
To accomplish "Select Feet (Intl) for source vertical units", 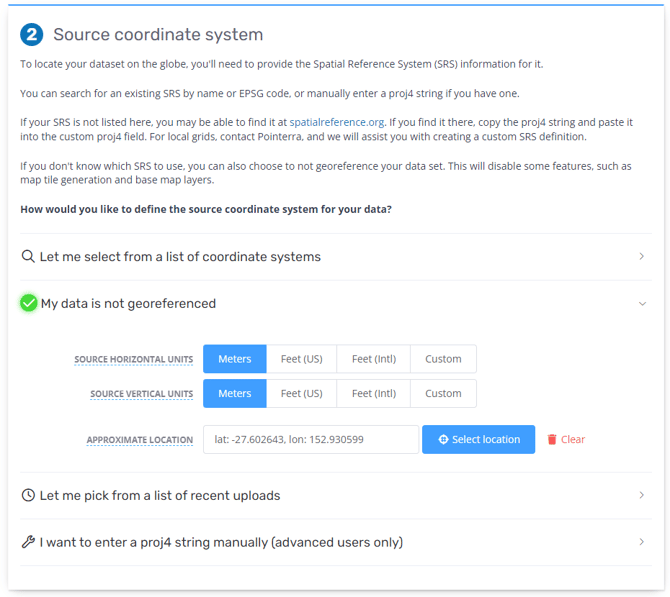I will pyautogui.click(x=374, y=394).
